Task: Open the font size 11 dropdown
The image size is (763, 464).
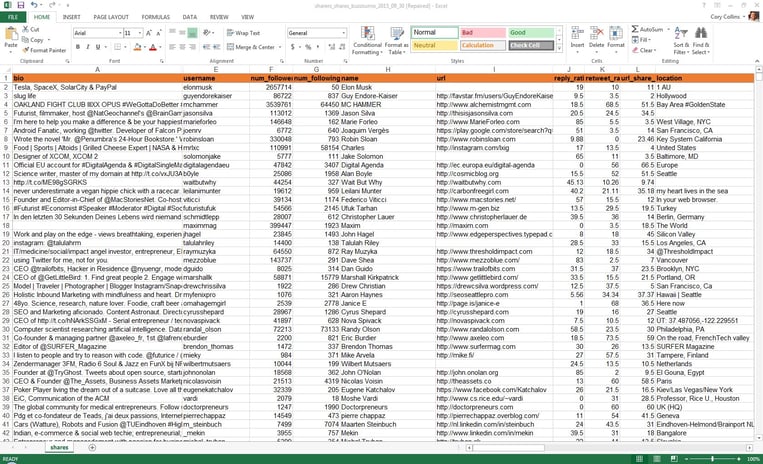Action: point(140,33)
